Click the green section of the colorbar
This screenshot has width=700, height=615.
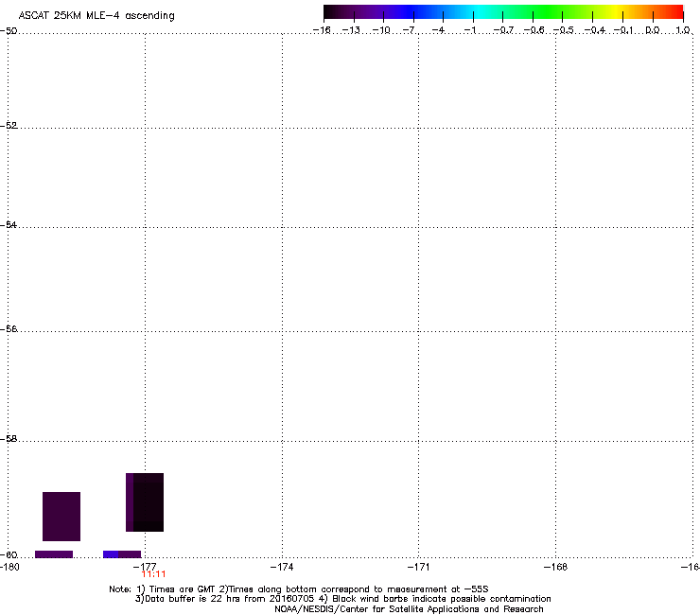(x=549, y=12)
